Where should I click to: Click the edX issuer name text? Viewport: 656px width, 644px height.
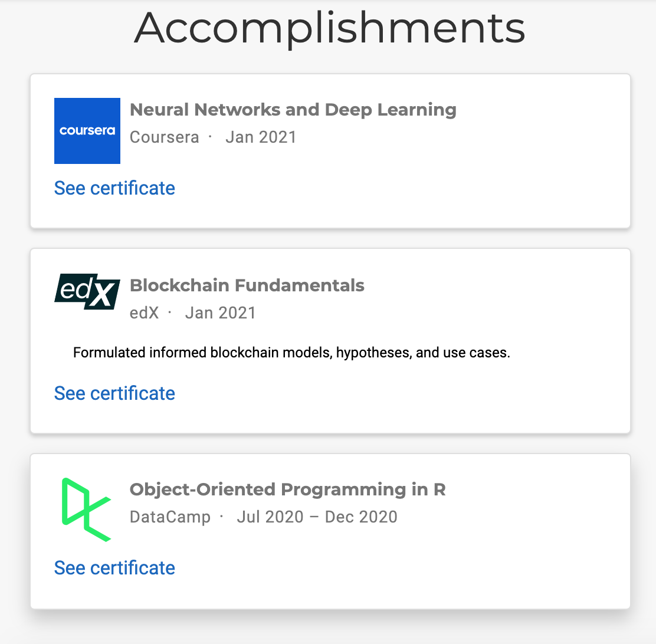tap(145, 313)
